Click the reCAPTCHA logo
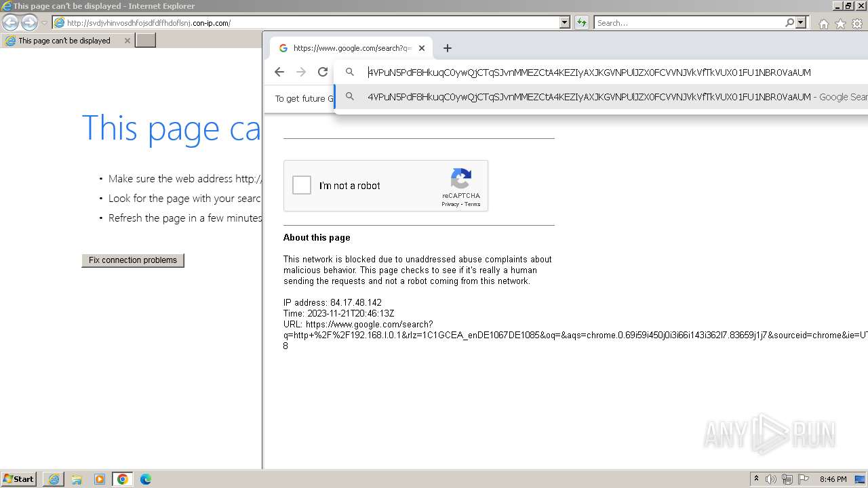 461,179
